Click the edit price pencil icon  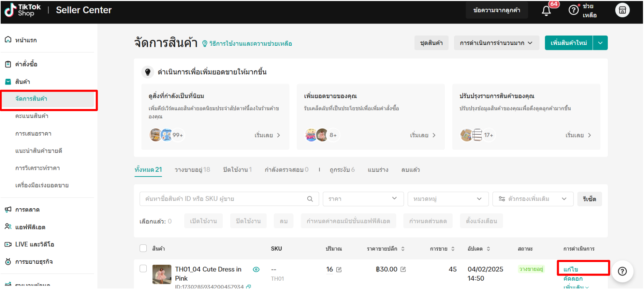point(403,269)
